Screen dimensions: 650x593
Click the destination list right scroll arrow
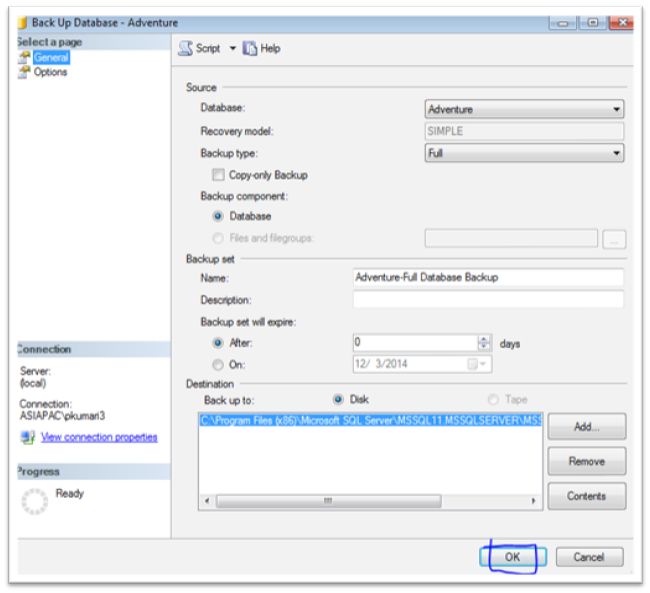(x=534, y=501)
